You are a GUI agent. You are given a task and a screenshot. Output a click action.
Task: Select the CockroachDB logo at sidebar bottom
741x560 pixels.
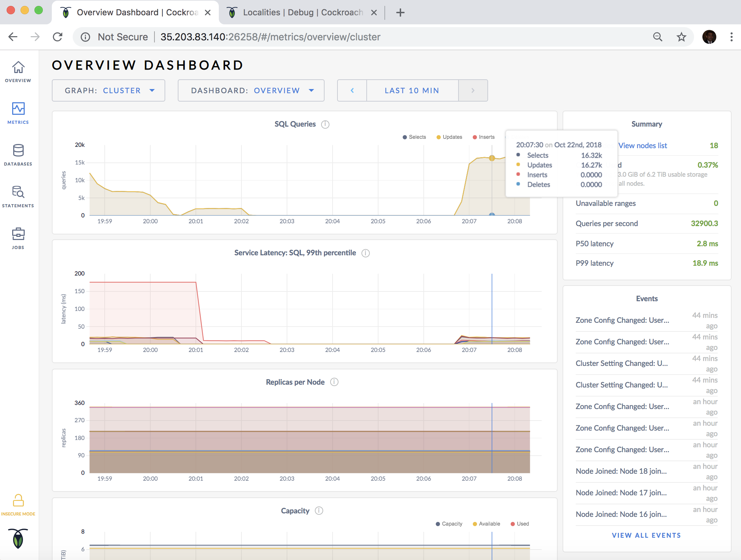click(x=18, y=538)
